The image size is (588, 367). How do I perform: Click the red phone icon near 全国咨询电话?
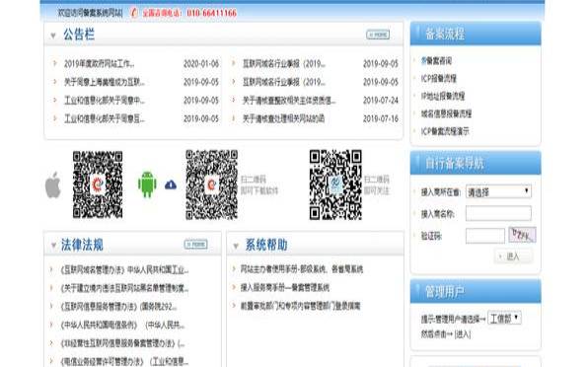pyautogui.click(x=134, y=13)
